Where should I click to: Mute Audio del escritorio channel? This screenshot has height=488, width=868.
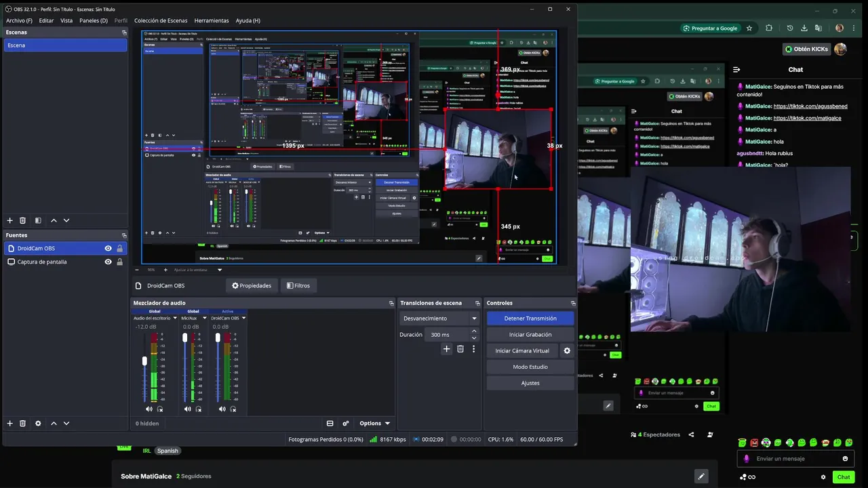point(149,409)
